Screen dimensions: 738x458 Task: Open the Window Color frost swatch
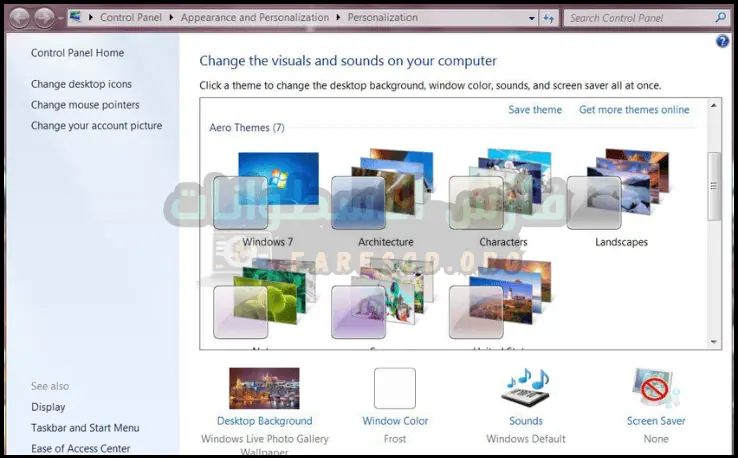click(x=394, y=388)
